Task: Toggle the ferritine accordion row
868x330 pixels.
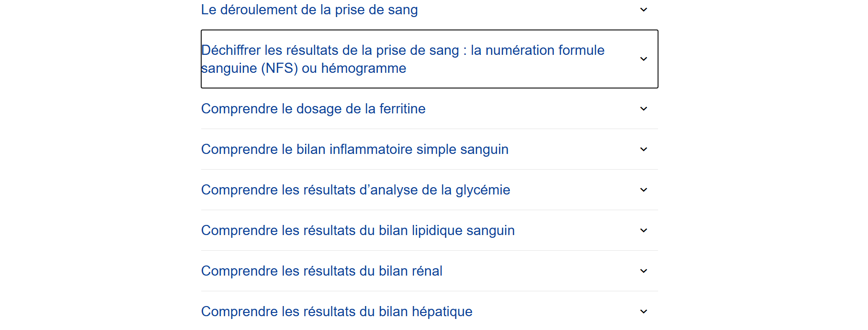Action: point(531,109)
